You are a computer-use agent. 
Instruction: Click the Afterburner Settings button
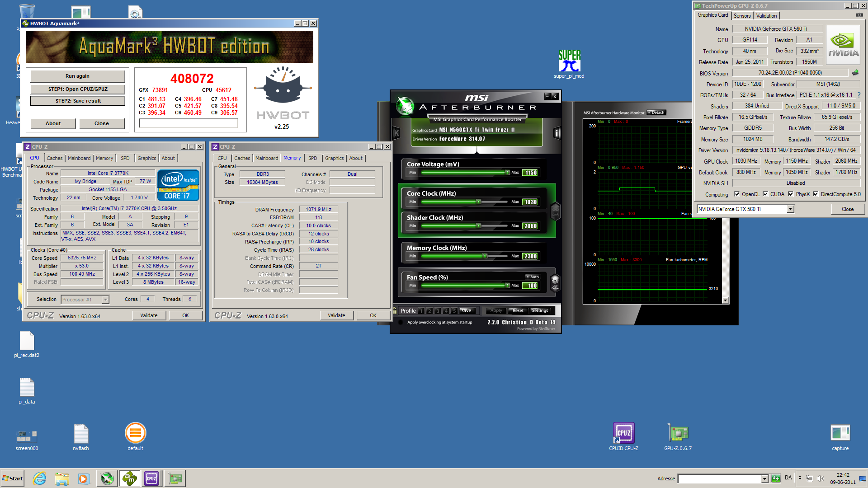pos(539,311)
